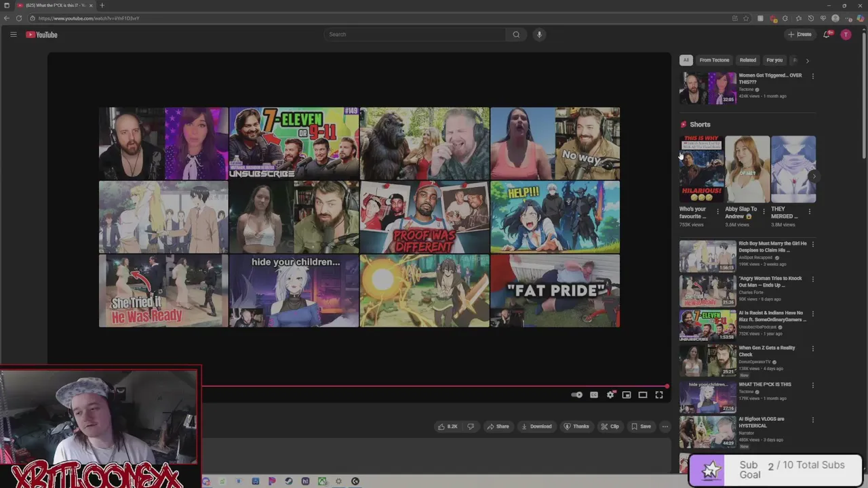Dislike the video with thumbs down
Viewport: 868px width, 488px height.
click(x=471, y=426)
